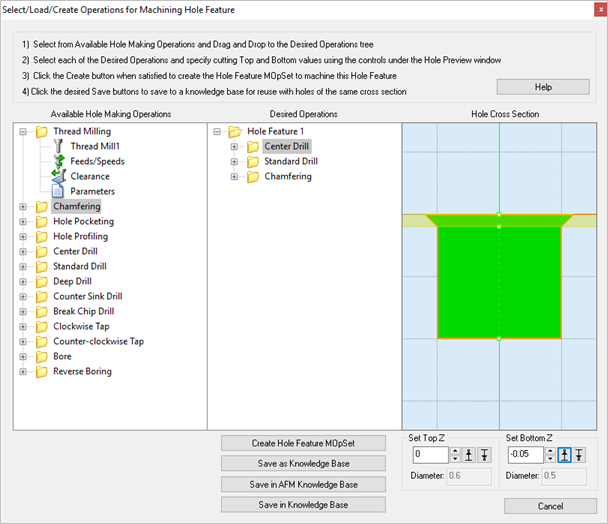Select Counter-clockwise Tap operation
Screen dimensions: 608x524
click(x=98, y=341)
